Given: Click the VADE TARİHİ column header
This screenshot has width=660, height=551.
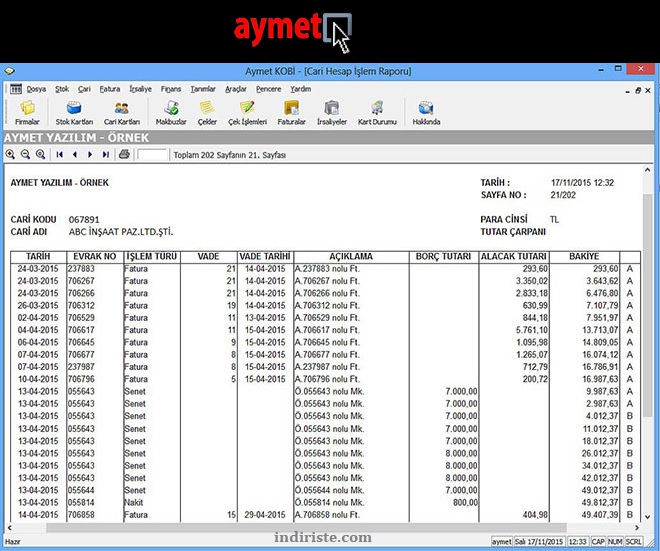Looking at the screenshot, I should (265, 256).
